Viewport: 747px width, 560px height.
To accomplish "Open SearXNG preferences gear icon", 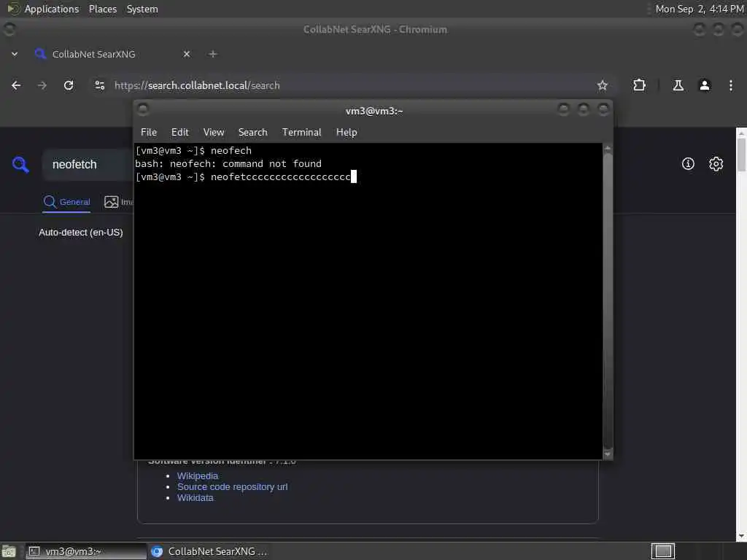I will point(716,164).
